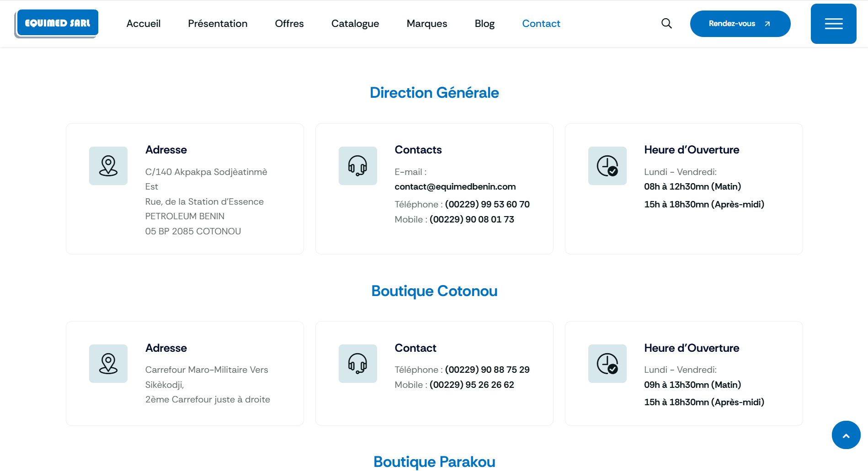Click the Boutique Cotonou heading
Viewport: 868px width, 471px height.
434,291
